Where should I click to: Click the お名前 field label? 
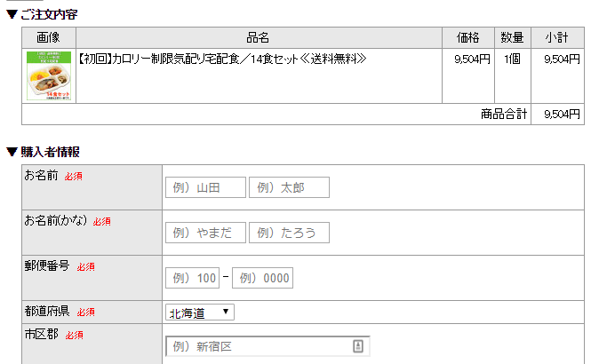pos(41,175)
